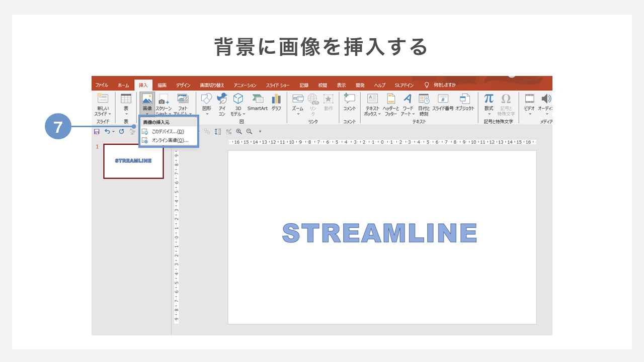Switch to the ホーム tab

[x=123, y=85]
